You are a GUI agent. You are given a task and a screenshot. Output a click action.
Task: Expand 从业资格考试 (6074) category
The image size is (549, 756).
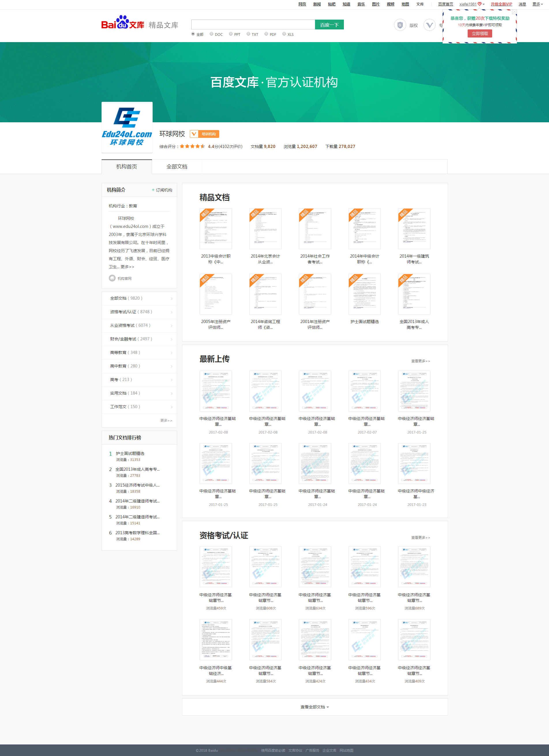[139, 325]
